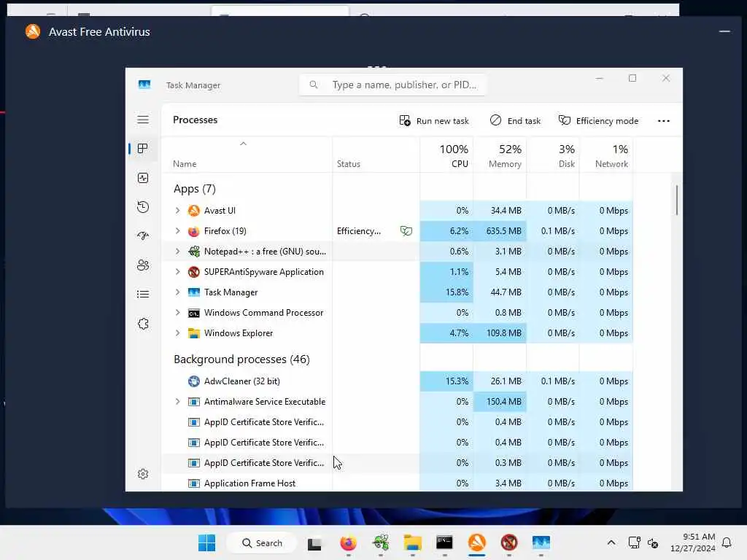Click the Background processes (46) header
Screen dimensions: 747x560
tap(241, 359)
